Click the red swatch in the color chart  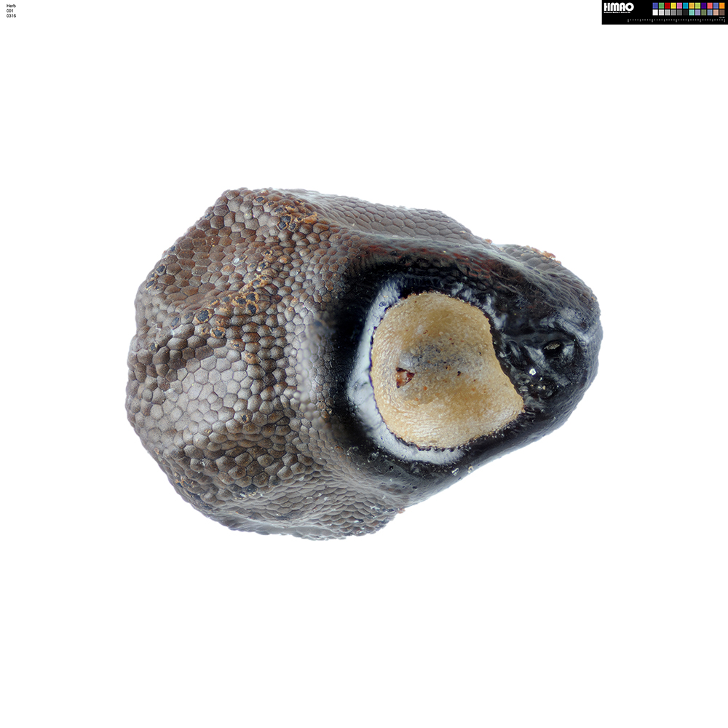pos(668,6)
